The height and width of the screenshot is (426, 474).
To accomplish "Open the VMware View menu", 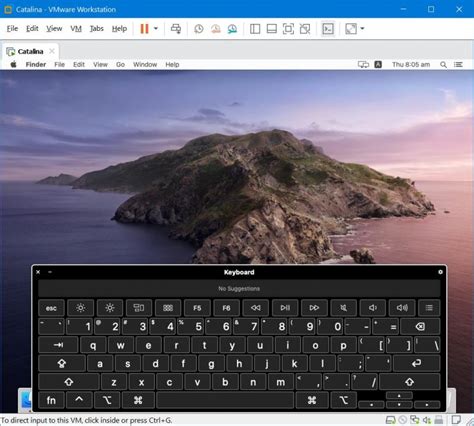I will 54,29.
